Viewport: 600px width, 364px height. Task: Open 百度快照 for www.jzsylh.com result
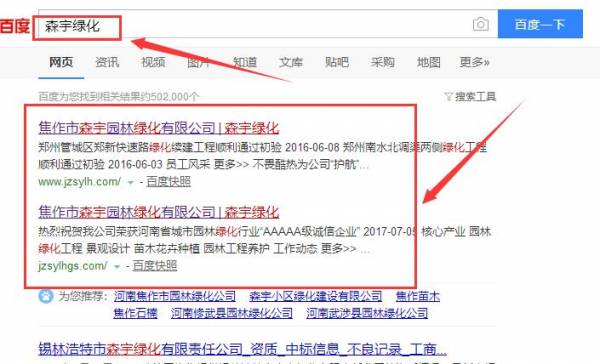168,181
